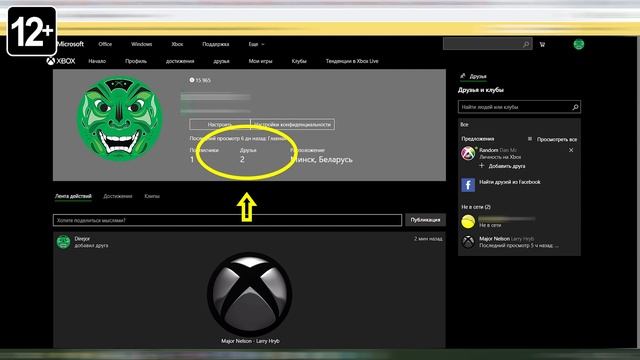Open the достижения navigation item
Screen dimensions: 640x360
tap(180, 61)
